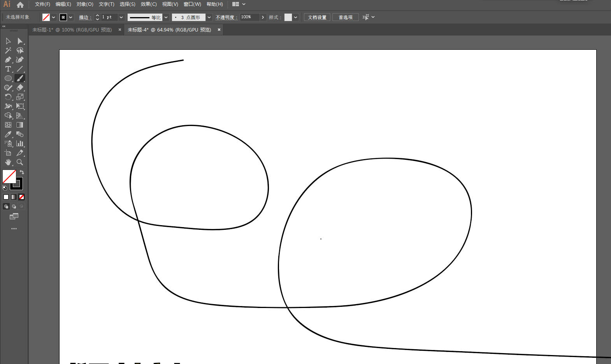Open the variable width profile dropdown
Screen dimensions: 611x364
[166, 17]
